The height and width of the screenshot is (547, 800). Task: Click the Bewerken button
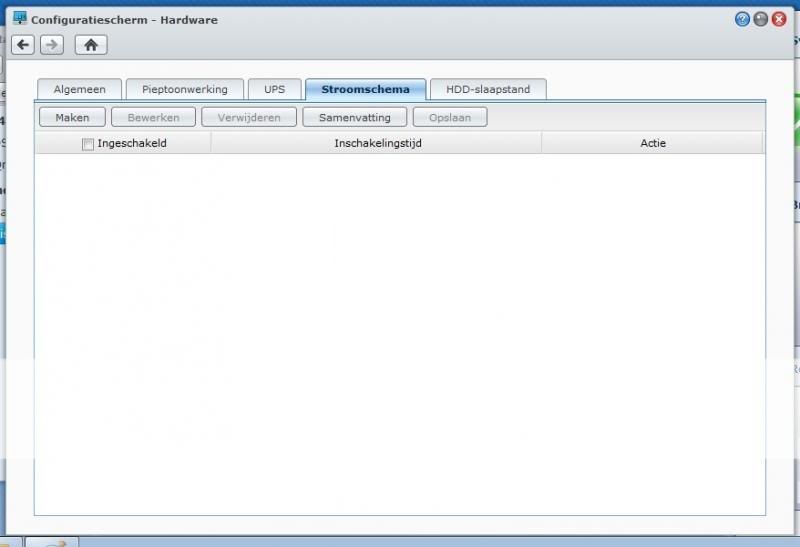(153, 117)
